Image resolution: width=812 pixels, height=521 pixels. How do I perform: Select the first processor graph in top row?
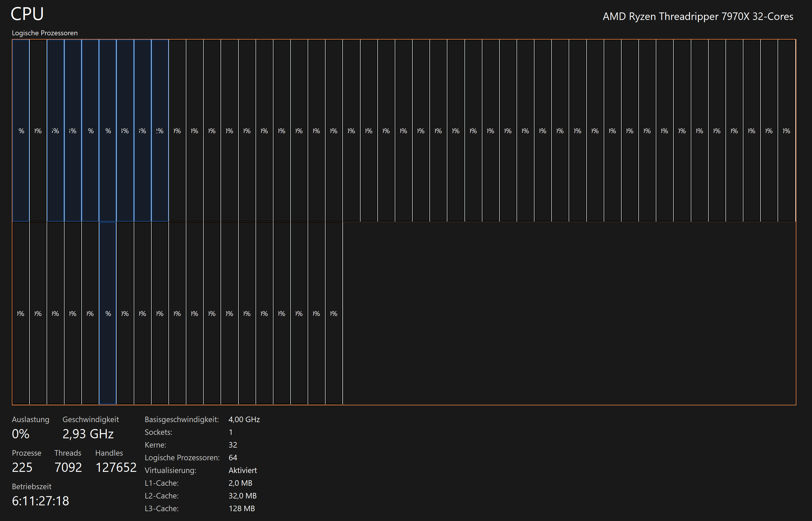click(x=21, y=131)
